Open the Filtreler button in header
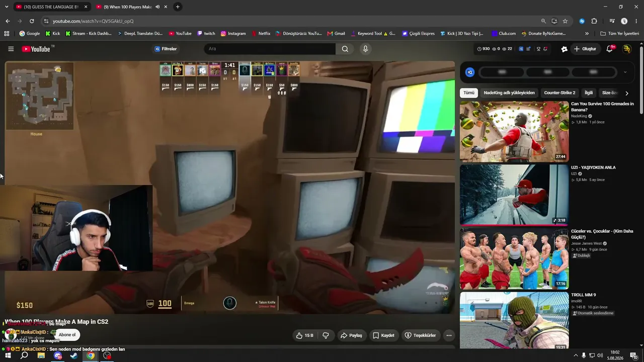Image resolution: width=644 pixels, height=362 pixels. point(166,49)
